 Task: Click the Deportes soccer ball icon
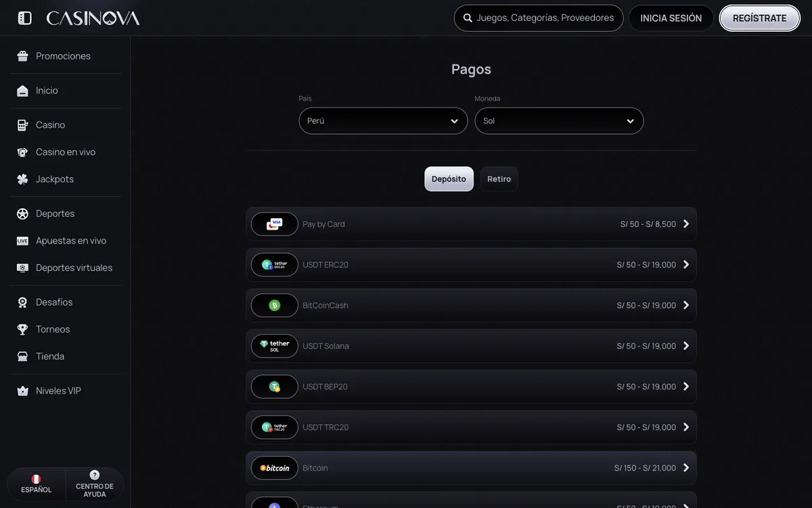coord(22,214)
